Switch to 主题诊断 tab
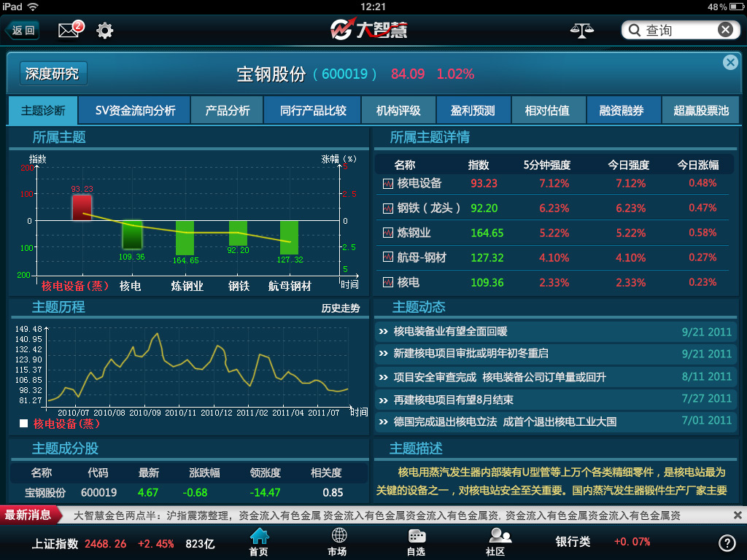This screenshot has height=560, width=747. 43,111
